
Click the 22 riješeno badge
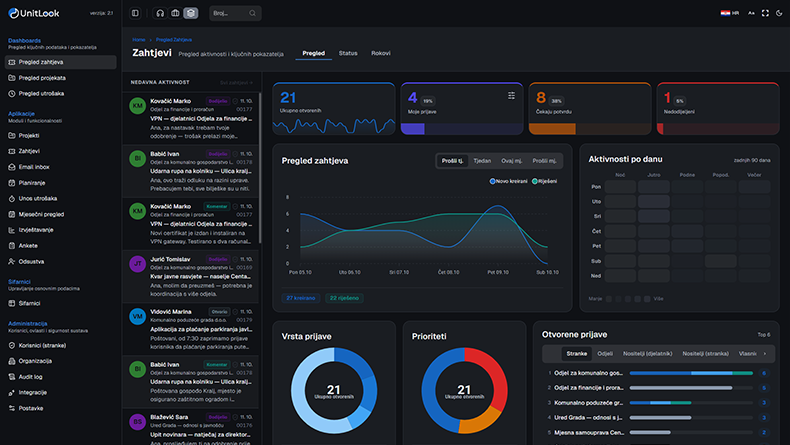coord(344,298)
